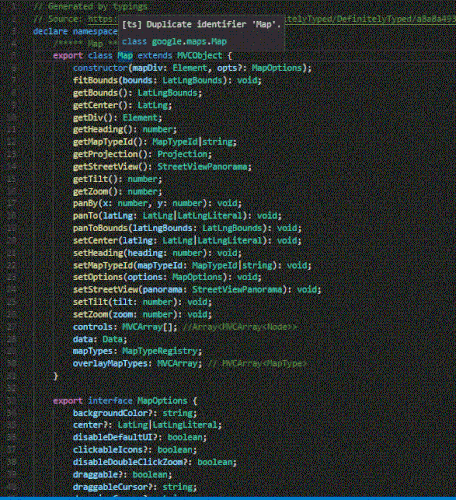Click the 'overlayMapTypes' property
This screenshot has width=456, height=500.
pos(110,363)
